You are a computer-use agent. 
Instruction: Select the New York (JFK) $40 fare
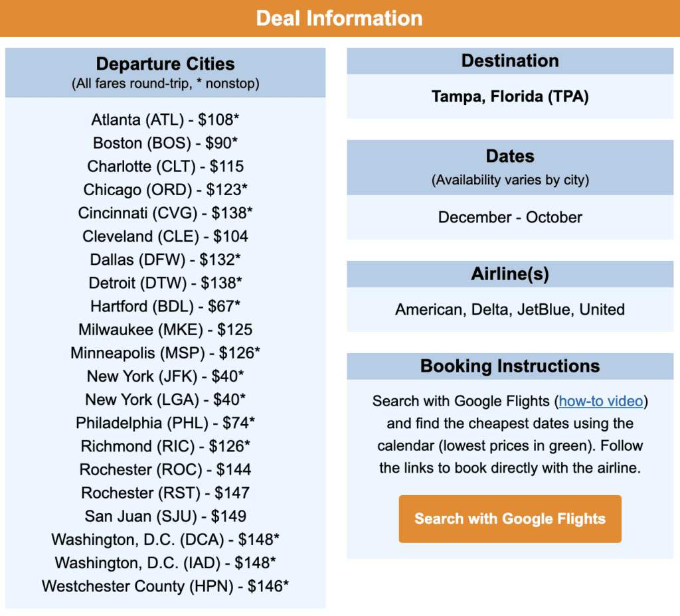click(165, 376)
